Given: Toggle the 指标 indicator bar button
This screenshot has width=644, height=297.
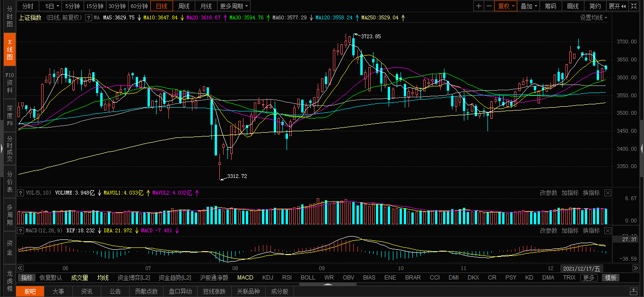Looking at the screenshot, I should pyautogui.click(x=27, y=278).
